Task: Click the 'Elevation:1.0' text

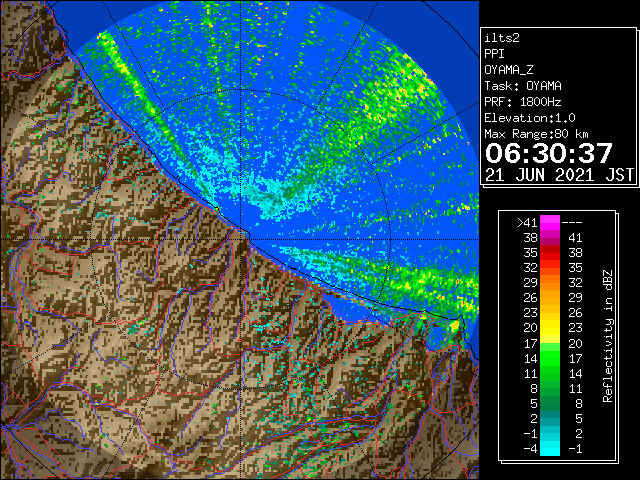Action: [x=530, y=118]
